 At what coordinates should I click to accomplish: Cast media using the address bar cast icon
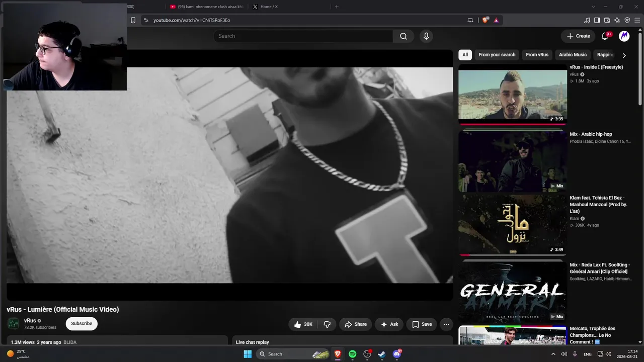tap(470, 20)
